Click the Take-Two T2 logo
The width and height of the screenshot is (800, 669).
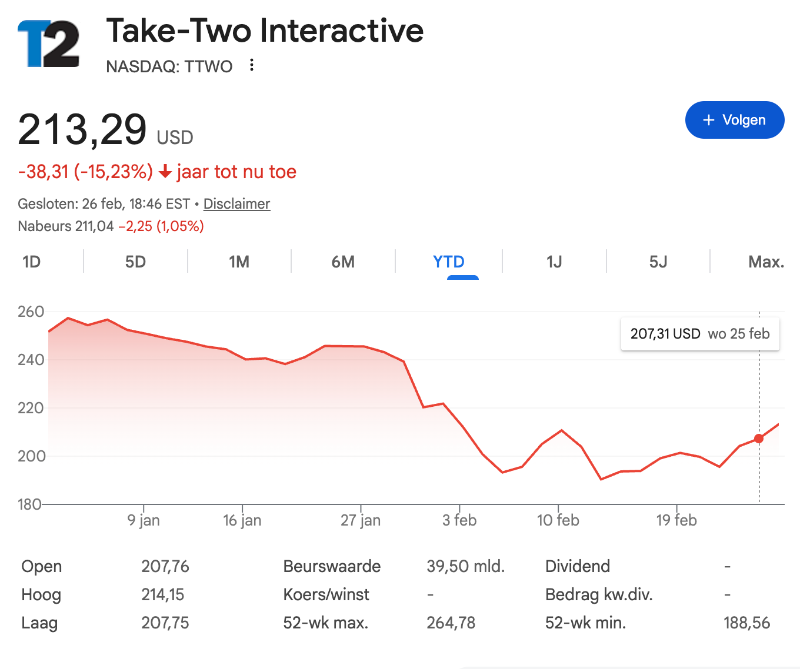(x=48, y=43)
